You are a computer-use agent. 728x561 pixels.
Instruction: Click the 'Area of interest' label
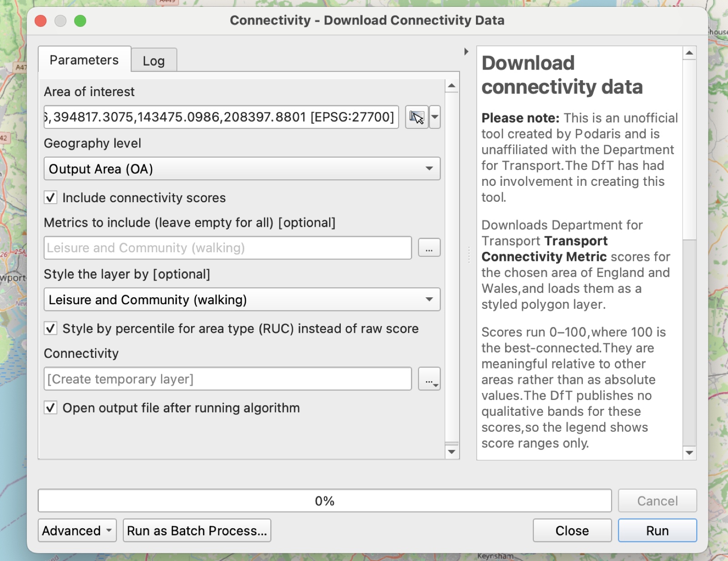(89, 92)
